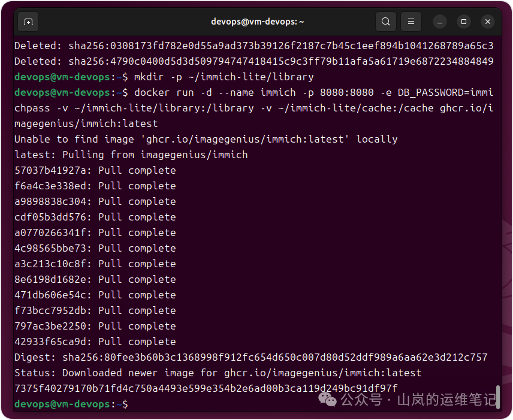
Task: Open a new terminal tab
Action: pyautogui.click(x=28, y=22)
